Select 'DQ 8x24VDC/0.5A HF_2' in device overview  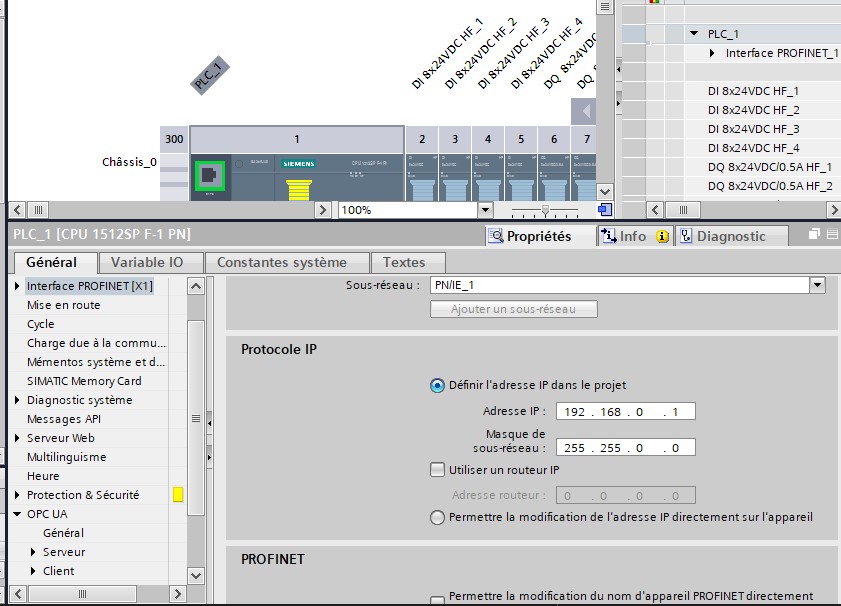point(770,186)
